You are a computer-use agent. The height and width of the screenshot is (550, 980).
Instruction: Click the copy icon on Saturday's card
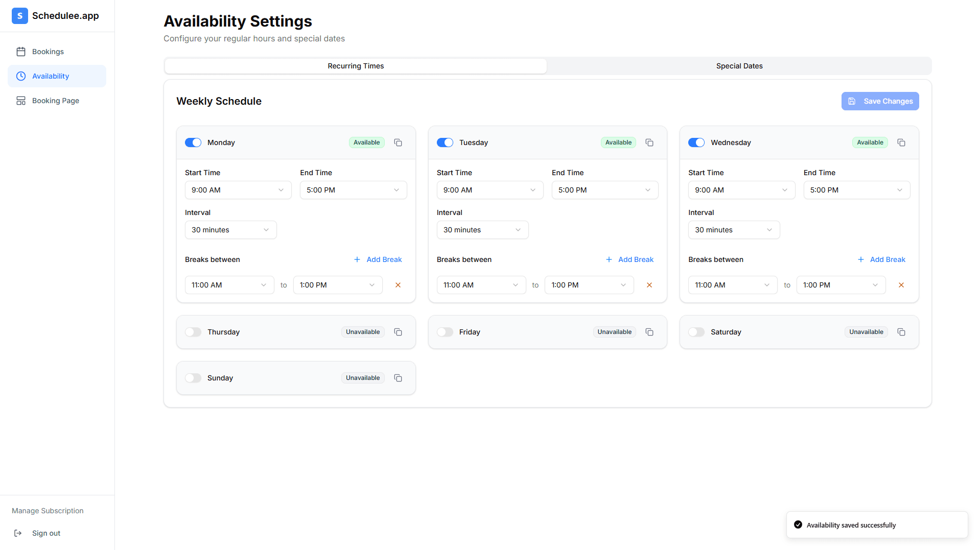[x=901, y=332]
